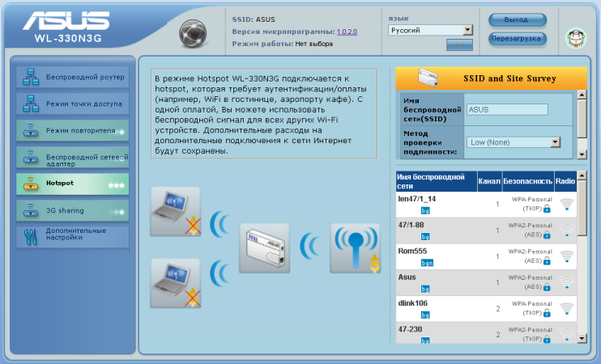Image resolution: width=601 pixels, height=364 pixels.
Task: Open the язык language dropdown
Action: coord(430,30)
